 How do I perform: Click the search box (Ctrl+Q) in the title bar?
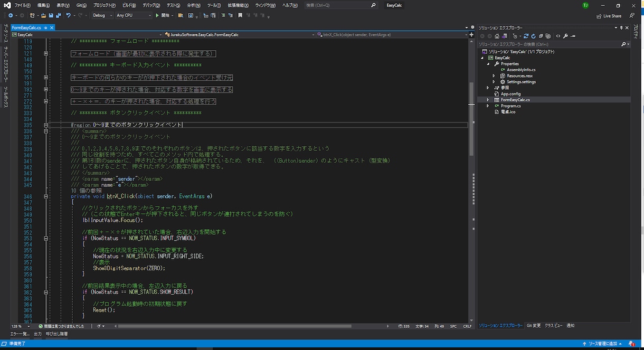341,5
